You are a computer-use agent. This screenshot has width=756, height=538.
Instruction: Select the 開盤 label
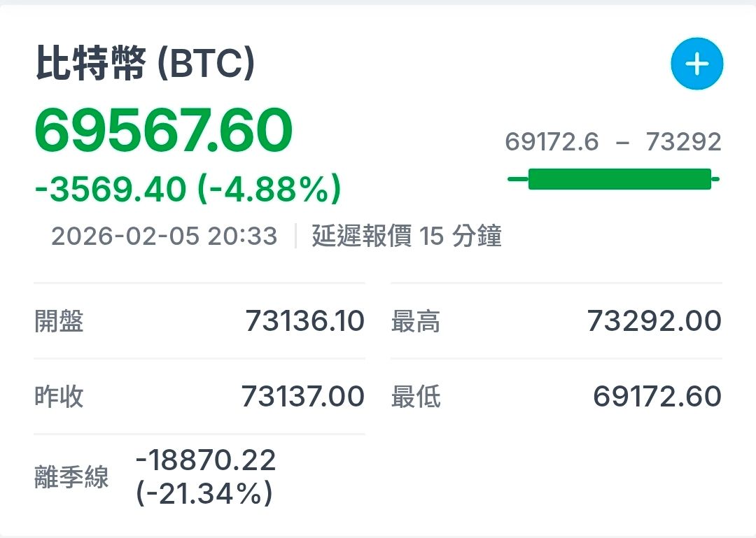click(59, 321)
